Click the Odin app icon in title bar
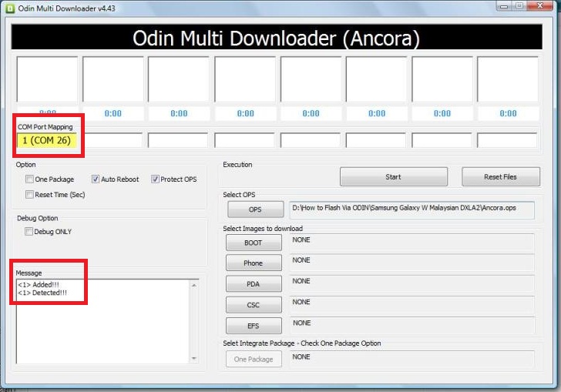 coord(10,8)
